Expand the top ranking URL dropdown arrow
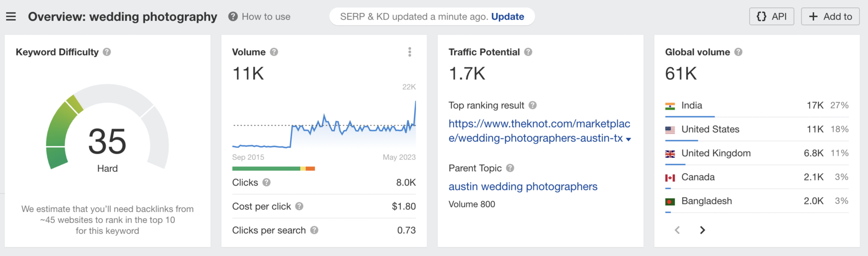868x256 pixels. coord(628,139)
